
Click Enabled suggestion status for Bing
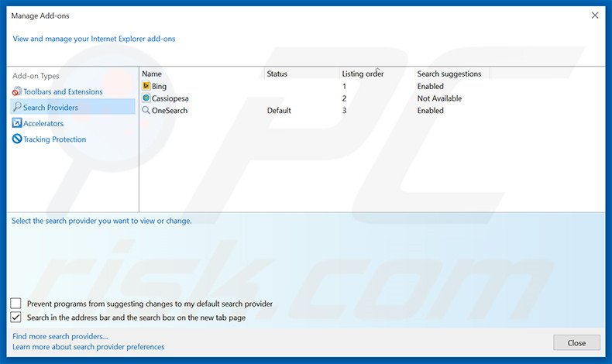coord(431,86)
